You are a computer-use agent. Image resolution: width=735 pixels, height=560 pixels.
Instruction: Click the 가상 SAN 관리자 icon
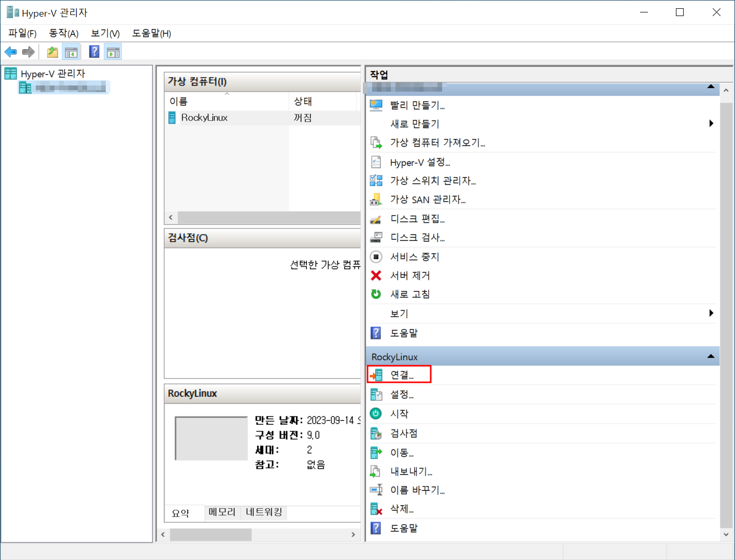376,199
